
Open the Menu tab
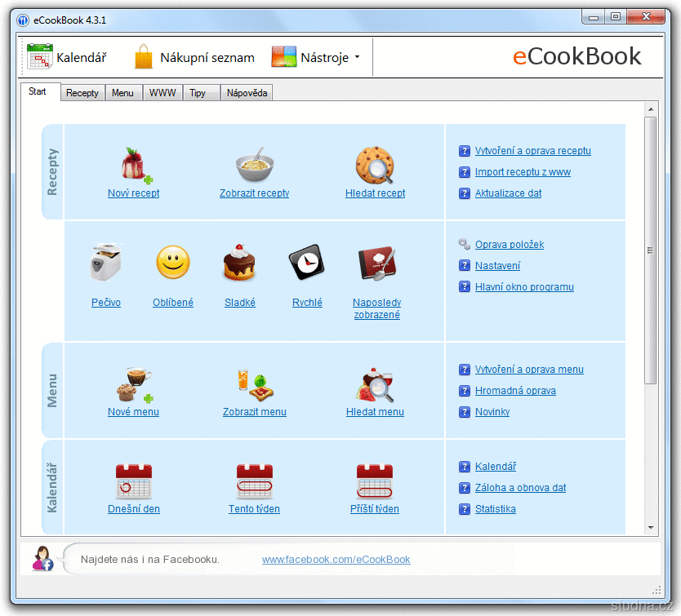click(x=123, y=92)
